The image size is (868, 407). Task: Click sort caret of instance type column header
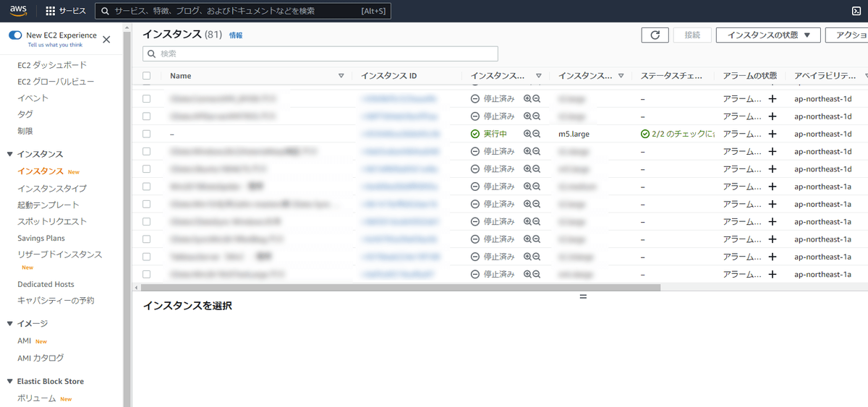tap(621, 76)
